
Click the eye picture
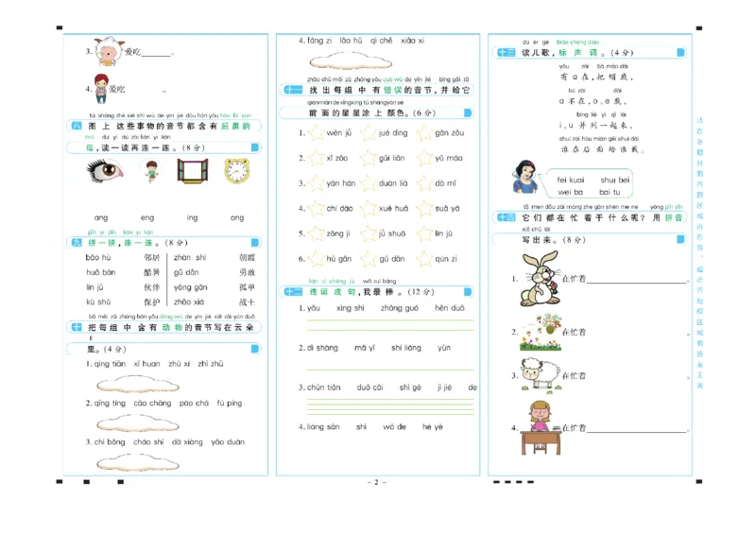[x=105, y=171]
